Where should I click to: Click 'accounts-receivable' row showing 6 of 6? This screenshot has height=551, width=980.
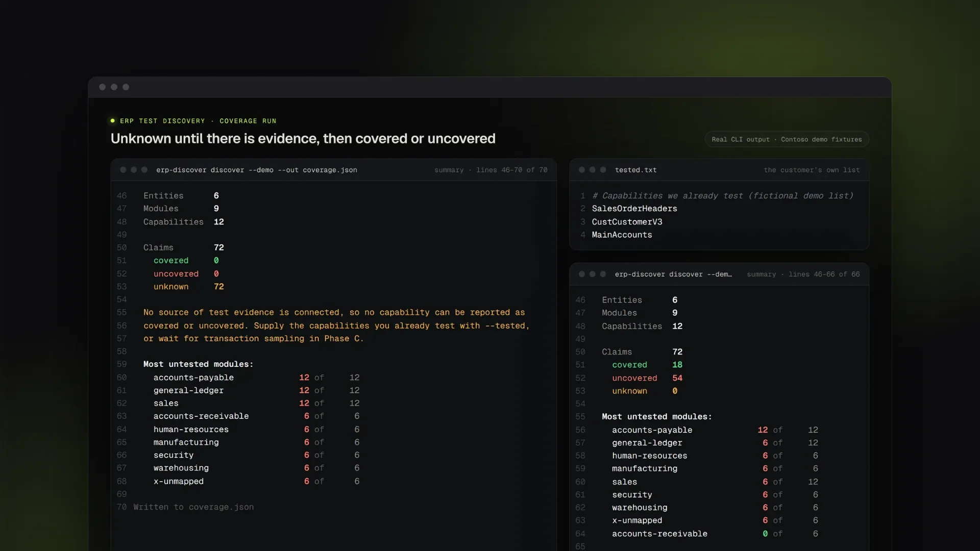click(257, 416)
